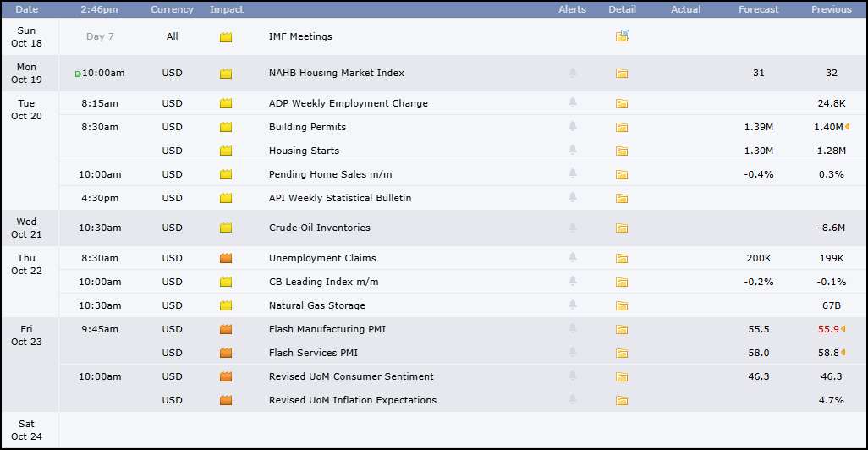Image resolution: width=868 pixels, height=450 pixels.
Task: Click Natural Gas Storage previous value 67B
Action: click(x=832, y=305)
